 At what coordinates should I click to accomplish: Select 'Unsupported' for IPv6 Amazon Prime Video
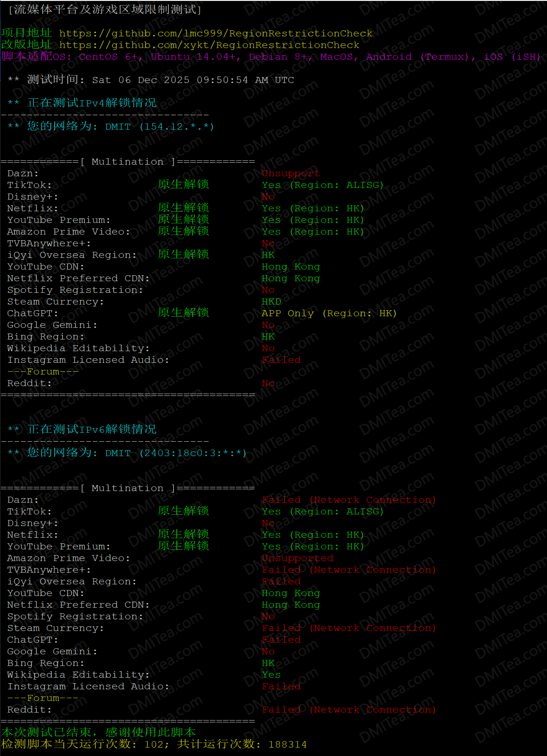(x=298, y=558)
